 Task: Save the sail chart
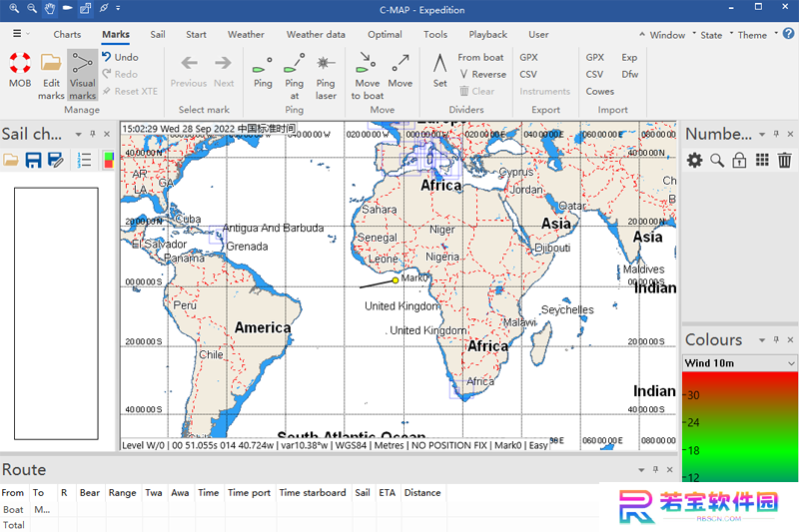[x=33, y=160]
